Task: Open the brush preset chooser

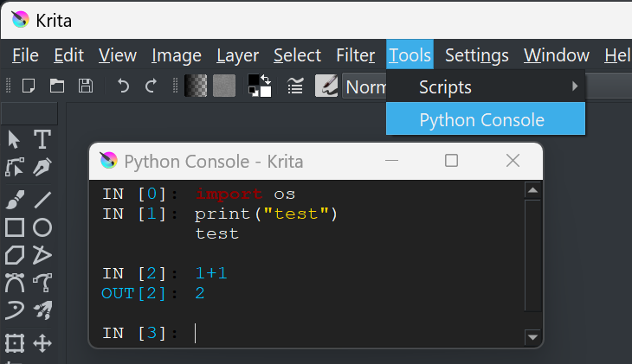Action: (326, 86)
